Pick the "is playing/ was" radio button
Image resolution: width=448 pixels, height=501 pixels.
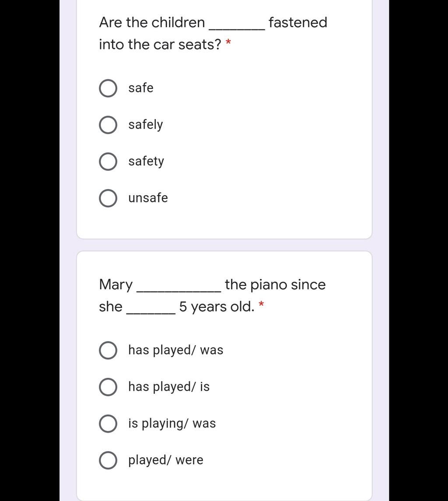tap(108, 423)
